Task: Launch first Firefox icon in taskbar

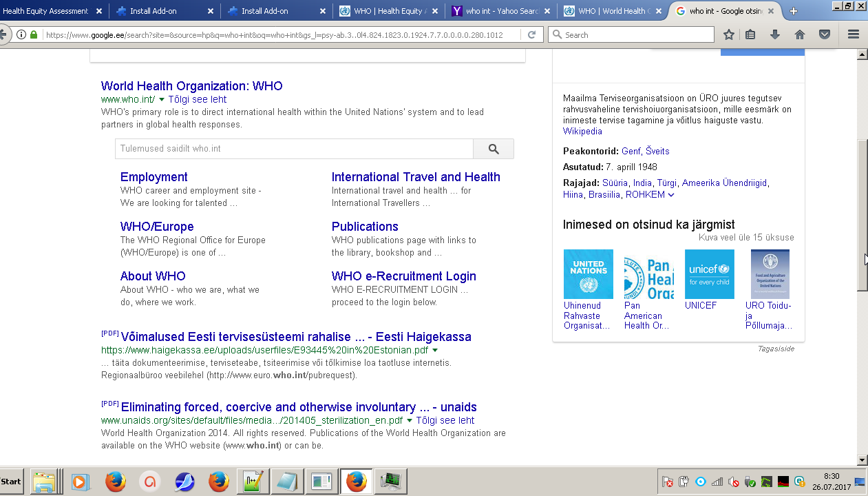Action: click(x=116, y=482)
